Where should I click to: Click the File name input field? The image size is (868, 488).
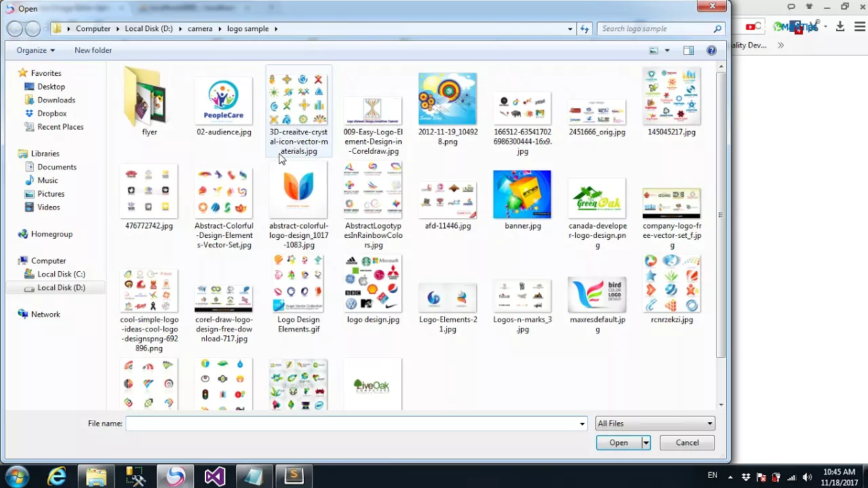[351, 424]
